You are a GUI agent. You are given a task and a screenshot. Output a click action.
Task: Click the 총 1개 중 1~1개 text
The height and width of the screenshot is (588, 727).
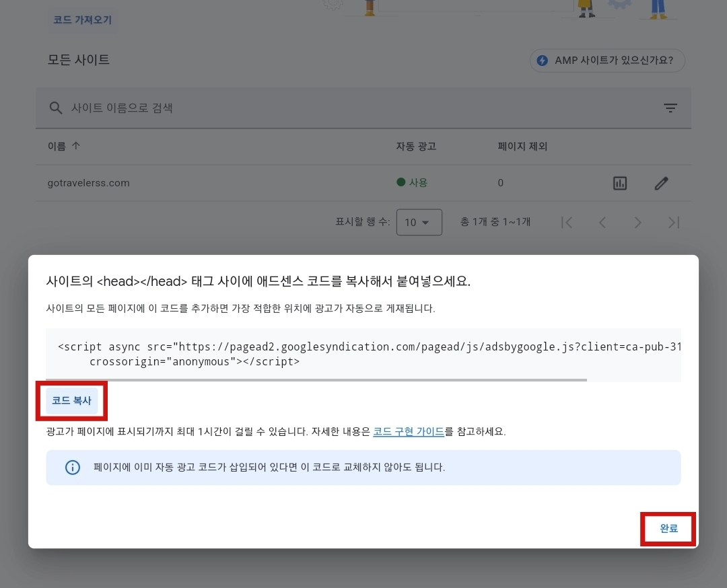pos(495,222)
